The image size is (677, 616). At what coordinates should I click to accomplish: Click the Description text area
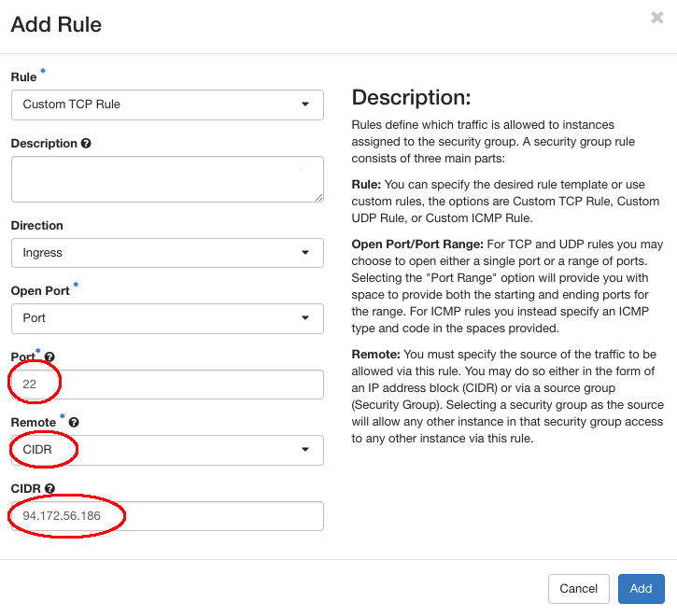pyautogui.click(x=167, y=178)
